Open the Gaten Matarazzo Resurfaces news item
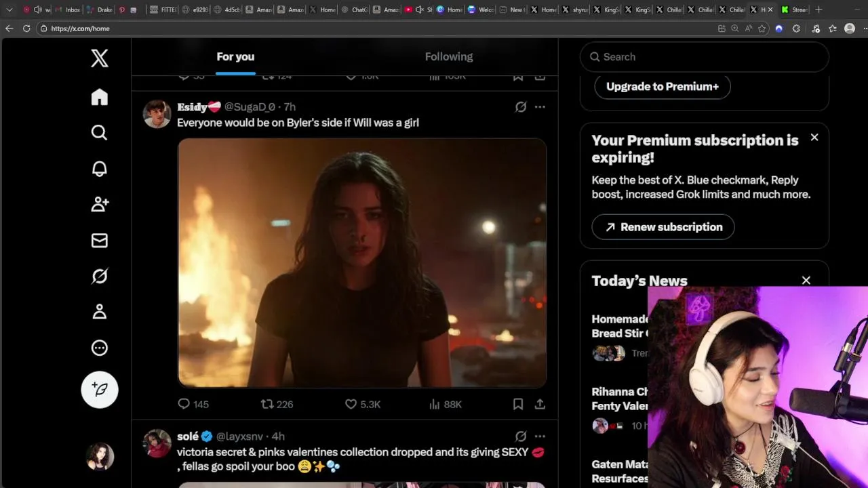This screenshot has height=488, width=868. point(620,471)
